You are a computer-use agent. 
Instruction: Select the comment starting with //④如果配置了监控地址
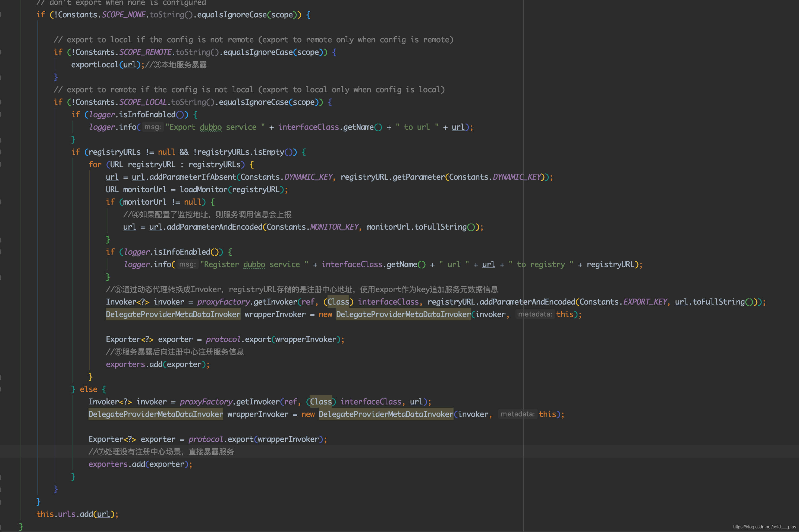click(207, 215)
